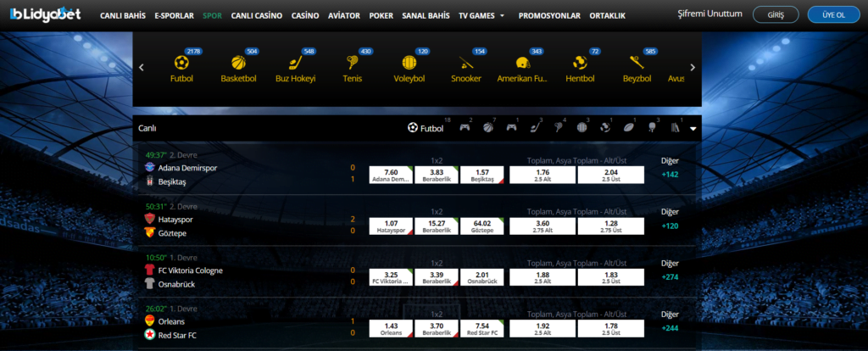Open +120 more markets for Hatayspor match

[670, 226]
